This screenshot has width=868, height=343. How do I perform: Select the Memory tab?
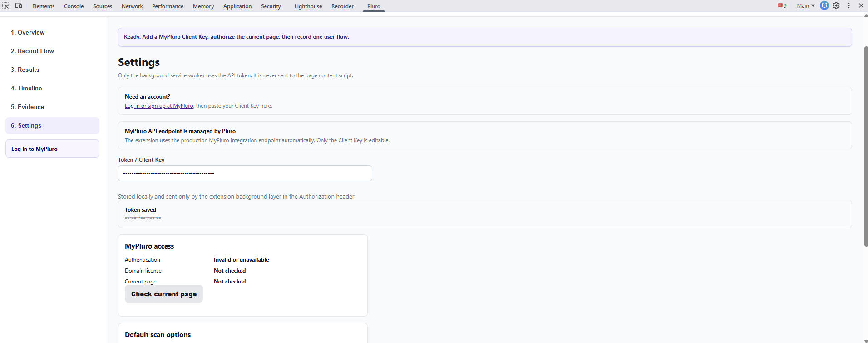(x=203, y=6)
